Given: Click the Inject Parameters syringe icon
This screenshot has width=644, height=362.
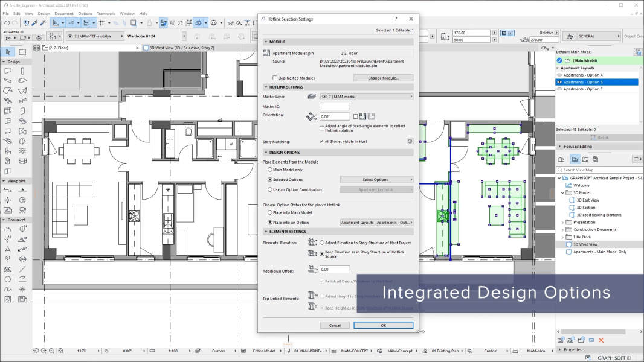Looking at the screenshot, I should 43,23.
